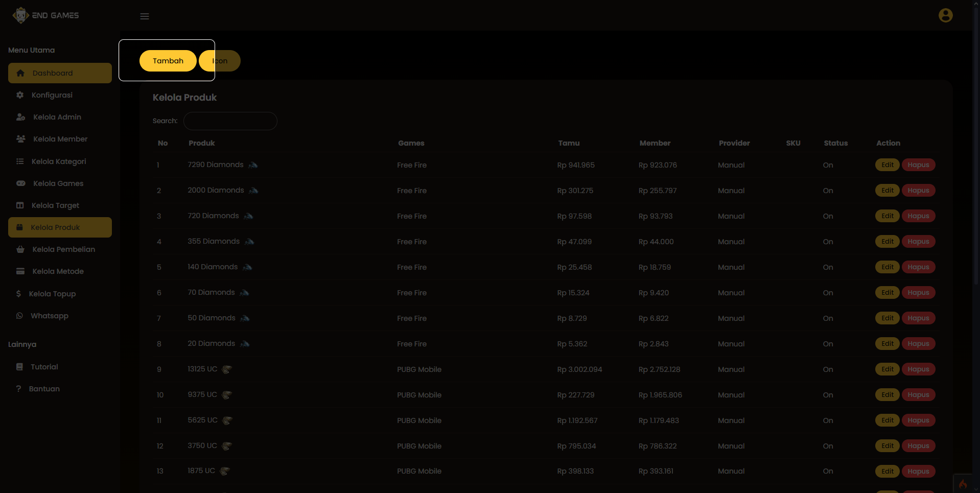Open the user profile avatar
The image size is (980, 493).
945,15
